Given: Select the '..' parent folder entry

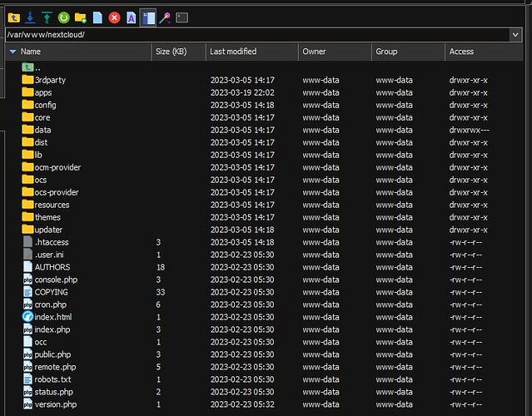Looking at the screenshot, I should point(31,67).
